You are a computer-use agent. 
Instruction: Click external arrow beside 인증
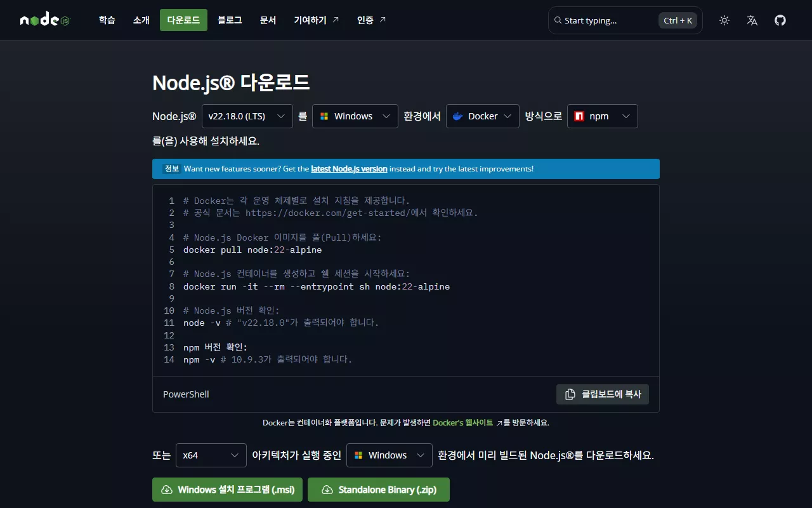click(x=383, y=20)
